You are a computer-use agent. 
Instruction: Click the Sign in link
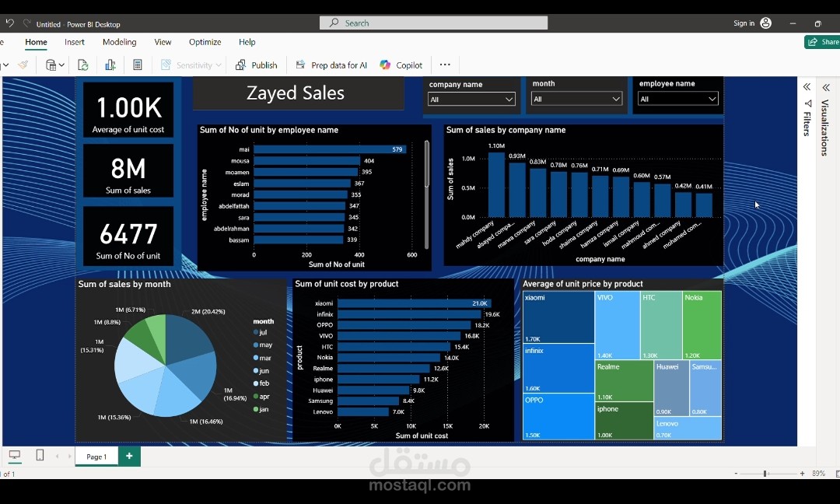(x=744, y=23)
